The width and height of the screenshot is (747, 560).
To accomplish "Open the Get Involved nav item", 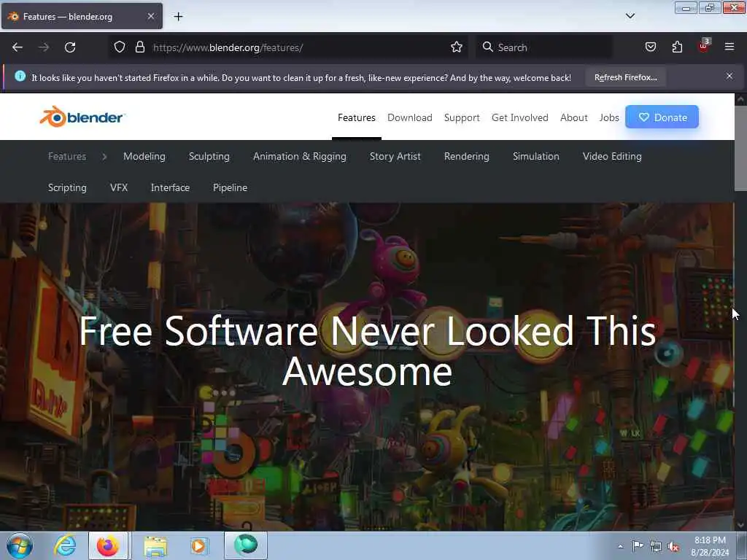I will pyautogui.click(x=519, y=117).
